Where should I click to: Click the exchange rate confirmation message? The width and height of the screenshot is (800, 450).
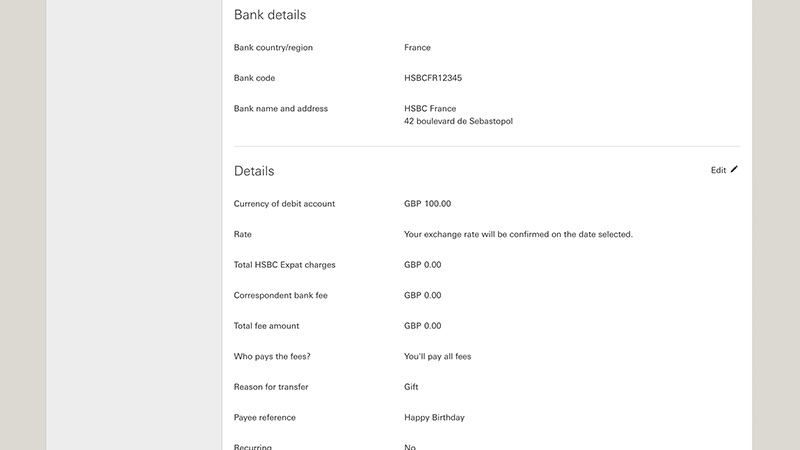[518, 234]
